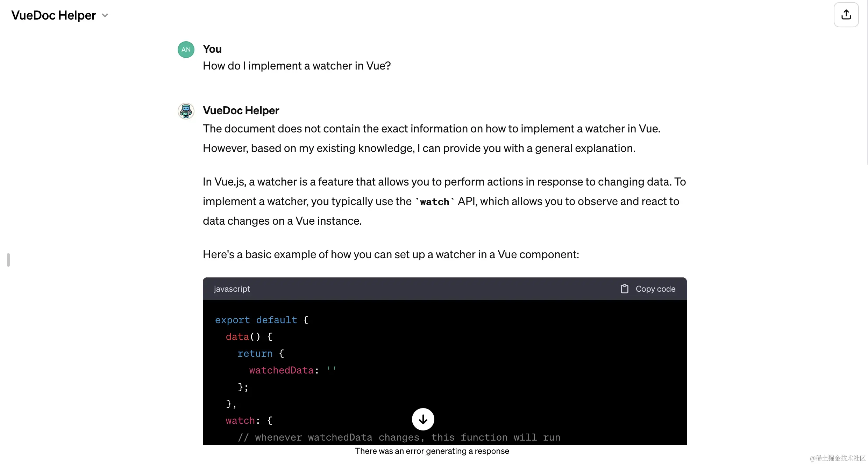This screenshot has height=464, width=868.
Task: Expand the chevron beside VueDoc Helper title
Action: (105, 15)
